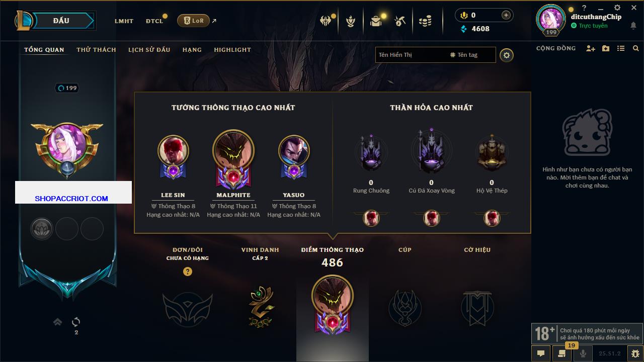Open the friend list sort options icon
This screenshot has height=362, width=644.
(x=621, y=48)
